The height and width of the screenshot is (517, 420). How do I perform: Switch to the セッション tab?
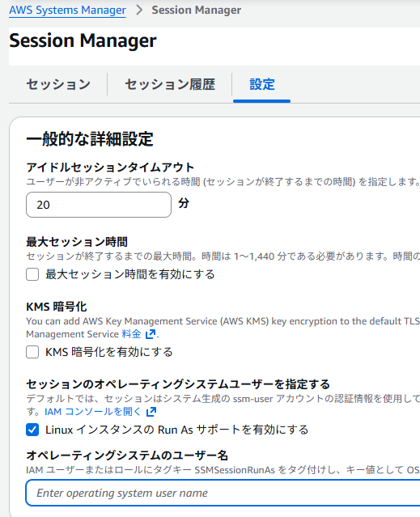(x=58, y=84)
